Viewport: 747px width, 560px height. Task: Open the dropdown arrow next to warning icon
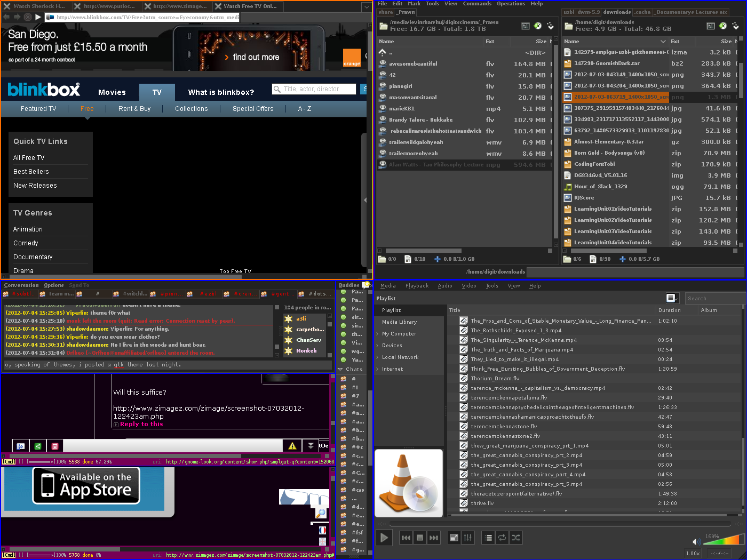(311, 446)
